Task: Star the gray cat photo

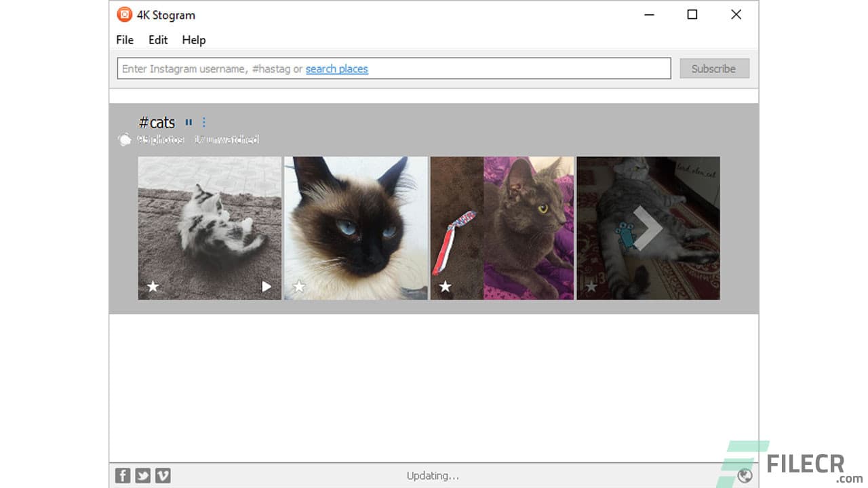Action: [x=446, y=287]
